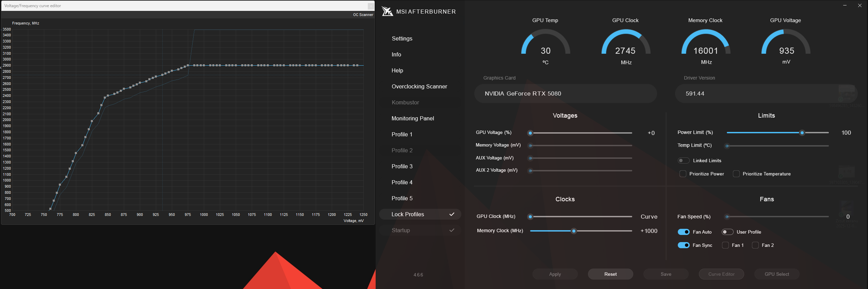This screenshot has height=289, width=868.
Task: Click the "4.6.6" version number
Action: tap(418, 275)
